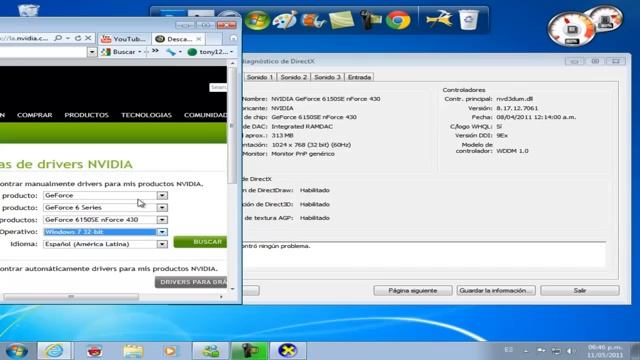Click the DRIVERS PARA GRÁFICOS button

(x=191, y=282)
